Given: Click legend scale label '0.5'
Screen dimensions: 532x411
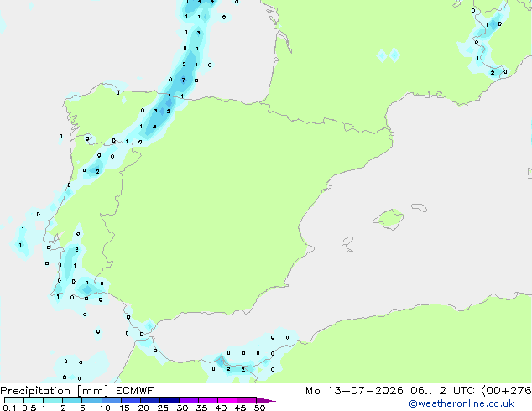Looking at the screenshot, I should (x=29, y=408).
